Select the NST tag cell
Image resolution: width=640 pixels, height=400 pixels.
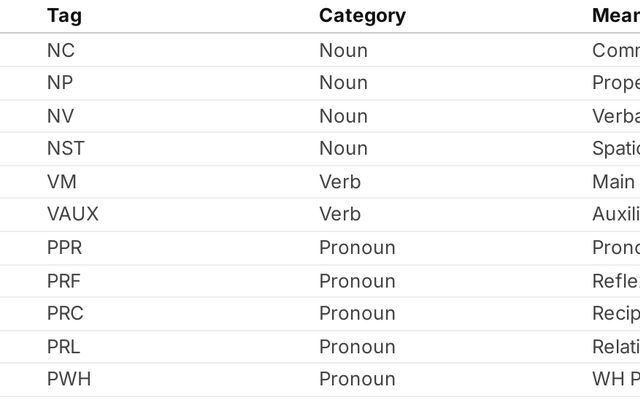point(66,149)
